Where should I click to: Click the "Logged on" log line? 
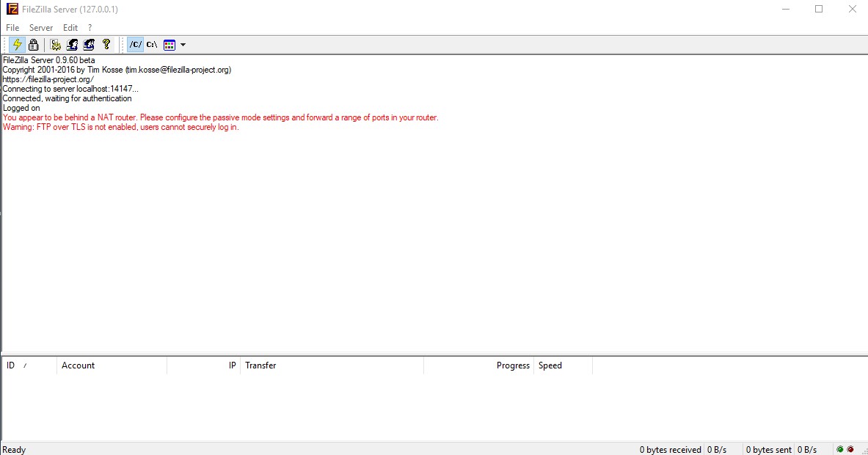pyautogui.click(x=21, y=108)
